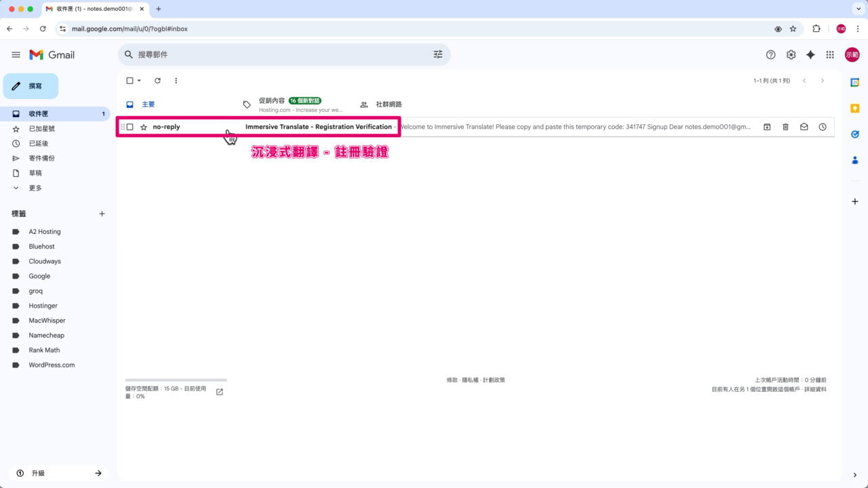The image size is (868, 488).
Task: Refresh the inbox
Action: click(x=157, y=81)
